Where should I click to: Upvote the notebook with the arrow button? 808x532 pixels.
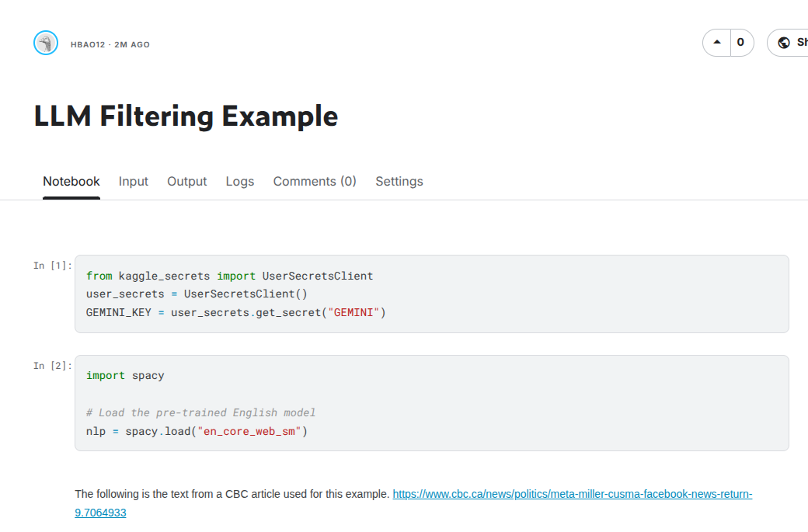pyautogui.click(x=716, y=43)
